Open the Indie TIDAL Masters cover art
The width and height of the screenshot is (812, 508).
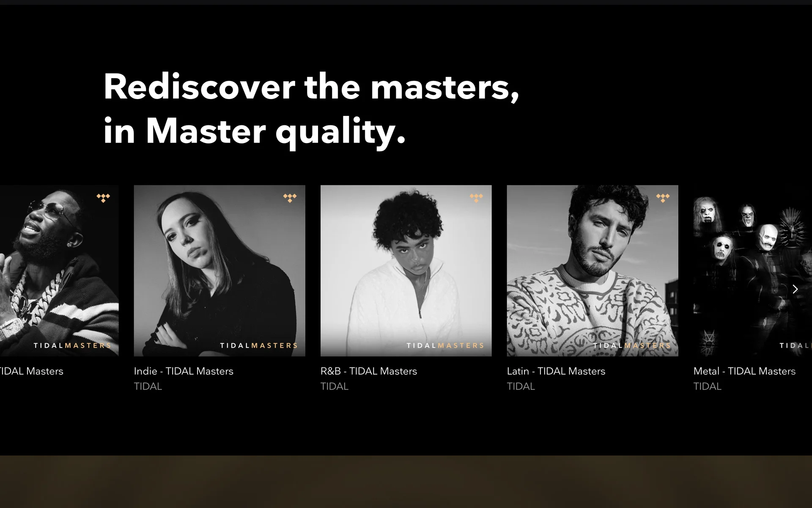pyautogui.click(x=219, y=271)
